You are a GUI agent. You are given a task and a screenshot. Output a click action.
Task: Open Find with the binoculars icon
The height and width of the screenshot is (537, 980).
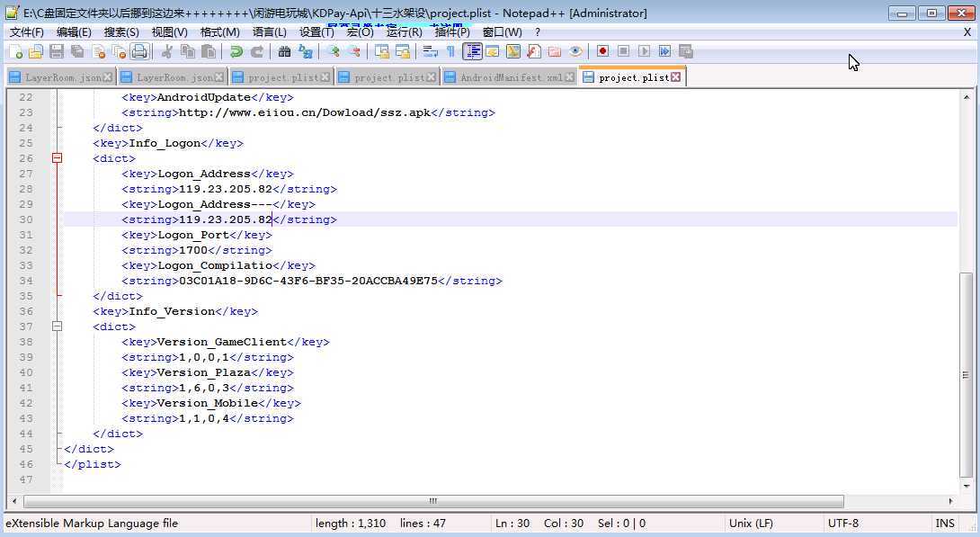[x=284, y=52]
